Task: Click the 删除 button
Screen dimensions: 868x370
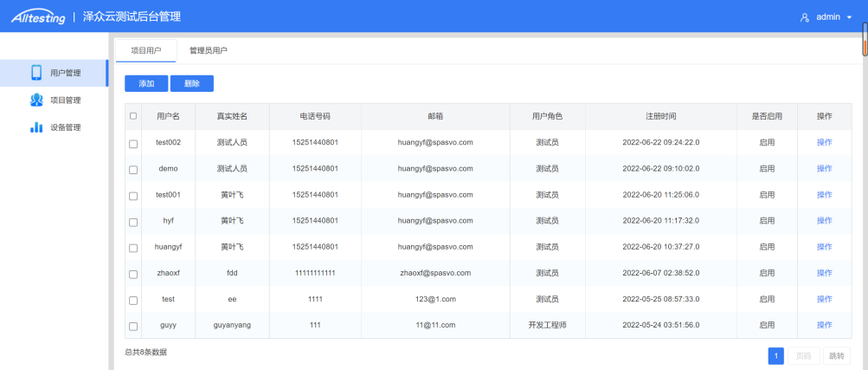Action: pos(191,84)
